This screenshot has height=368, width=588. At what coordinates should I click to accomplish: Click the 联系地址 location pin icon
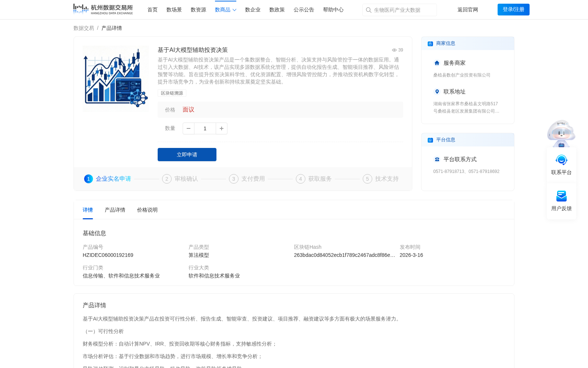tap(437, 92)
